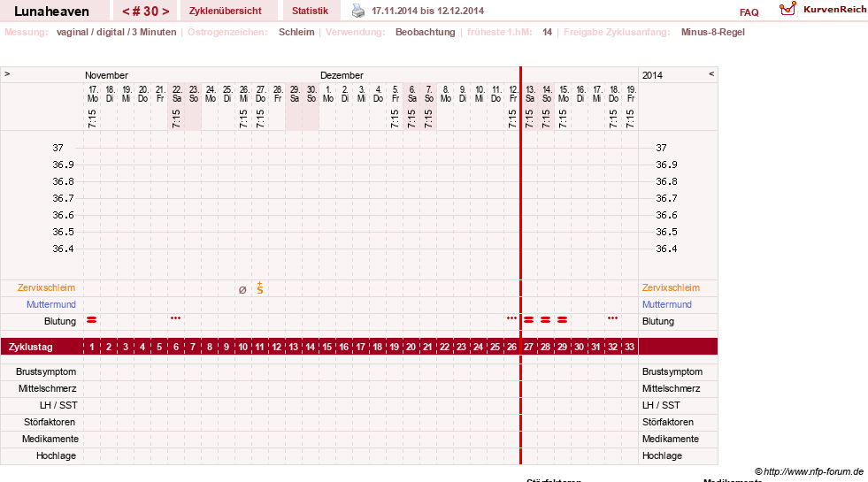
Task: Select cycle day 20 in Zyklustag row
Action: pyautogui.click(x=411, y=347)
